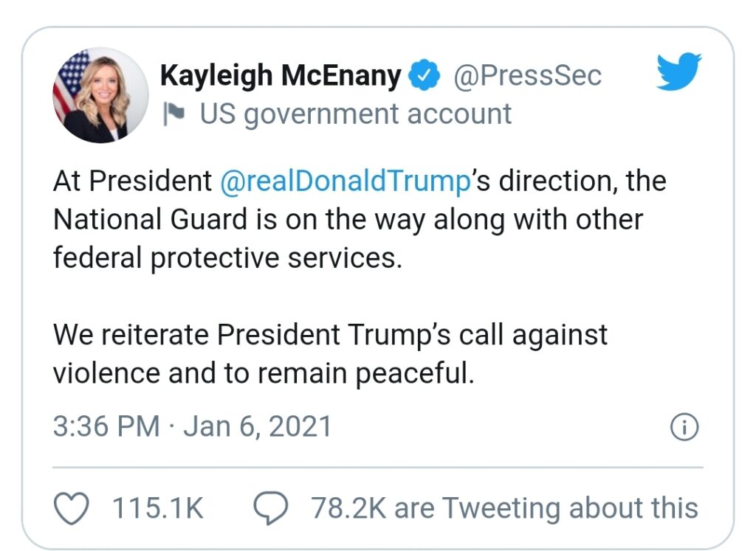The width and height of the screenshot is (756, 551).
Task: Open the tweet info circle icon
Action: [x=684, y=427]
